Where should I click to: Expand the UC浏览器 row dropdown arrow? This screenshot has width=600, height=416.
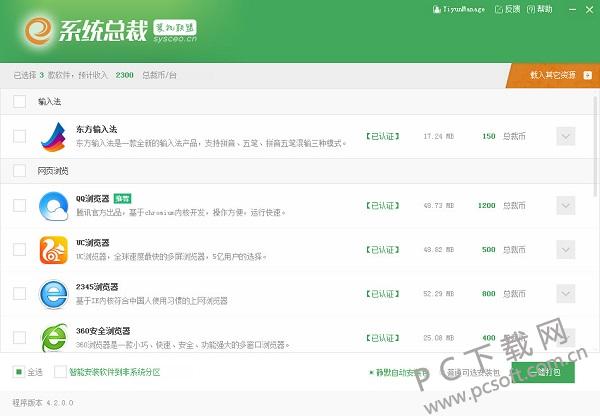(566, 250)
